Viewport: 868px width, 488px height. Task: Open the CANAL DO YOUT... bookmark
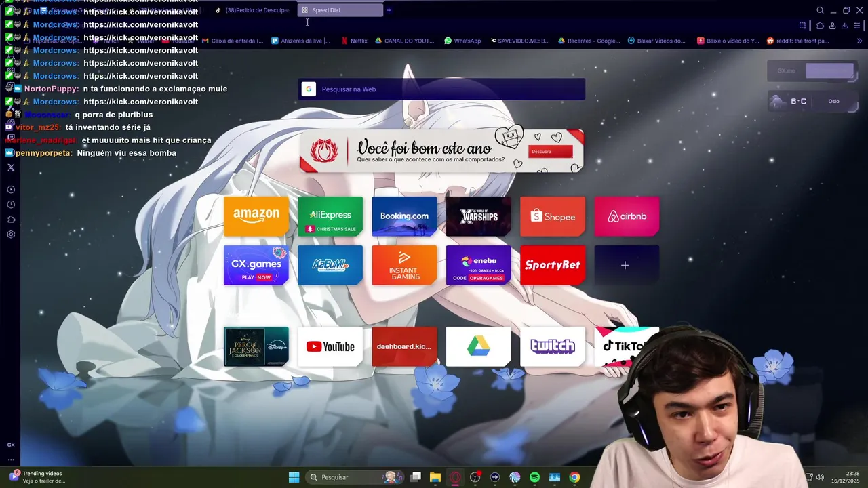coord(405,41)
